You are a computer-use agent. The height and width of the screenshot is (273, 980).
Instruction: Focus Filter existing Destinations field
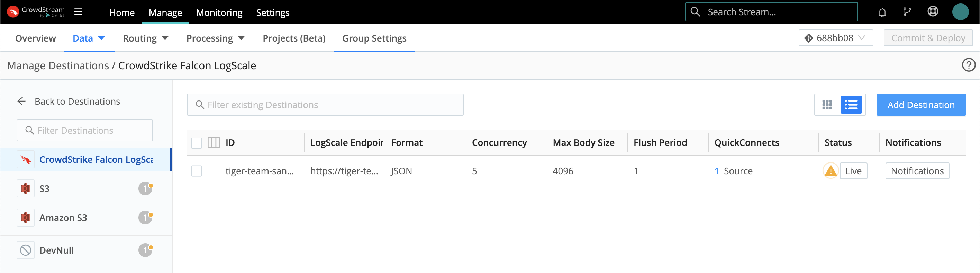[x=325, y=105]
